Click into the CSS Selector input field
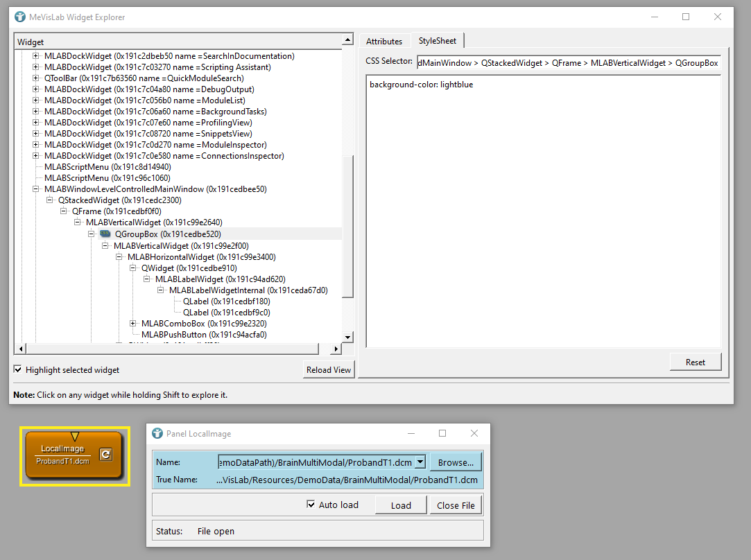 pyautogui.click(x=568, y=62)
